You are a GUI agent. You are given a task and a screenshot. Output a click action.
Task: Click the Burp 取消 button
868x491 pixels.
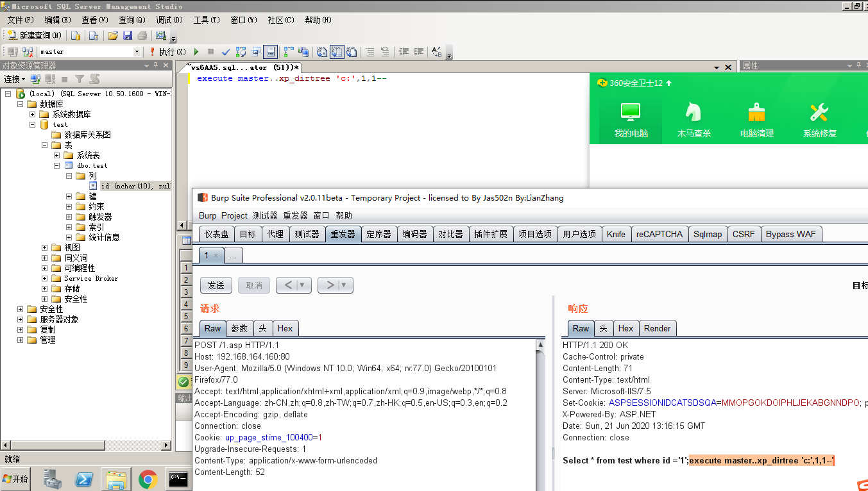[254, 285]
